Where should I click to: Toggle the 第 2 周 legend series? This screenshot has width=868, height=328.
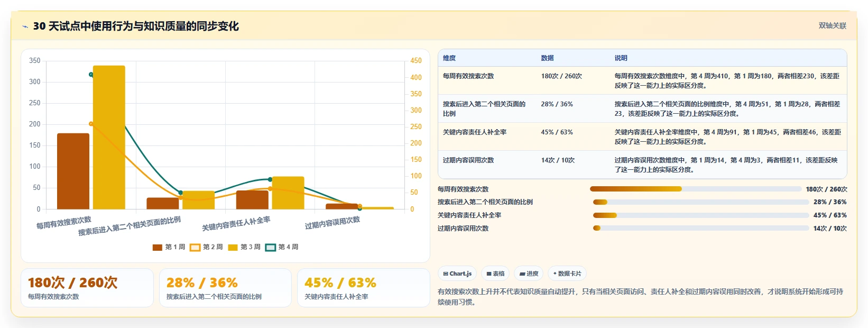[x=206, y=247]
